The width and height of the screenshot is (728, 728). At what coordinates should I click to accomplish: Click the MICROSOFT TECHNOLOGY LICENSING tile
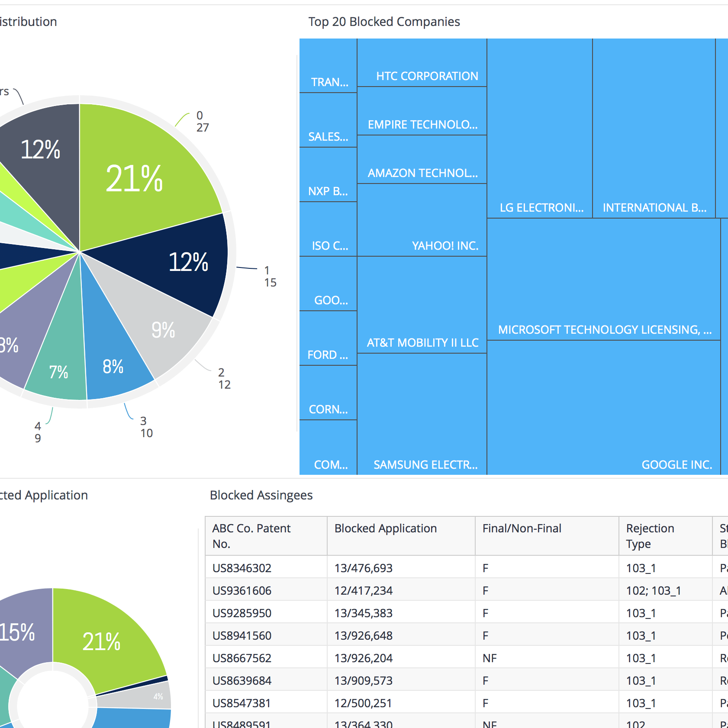click(x=604, y=280)
